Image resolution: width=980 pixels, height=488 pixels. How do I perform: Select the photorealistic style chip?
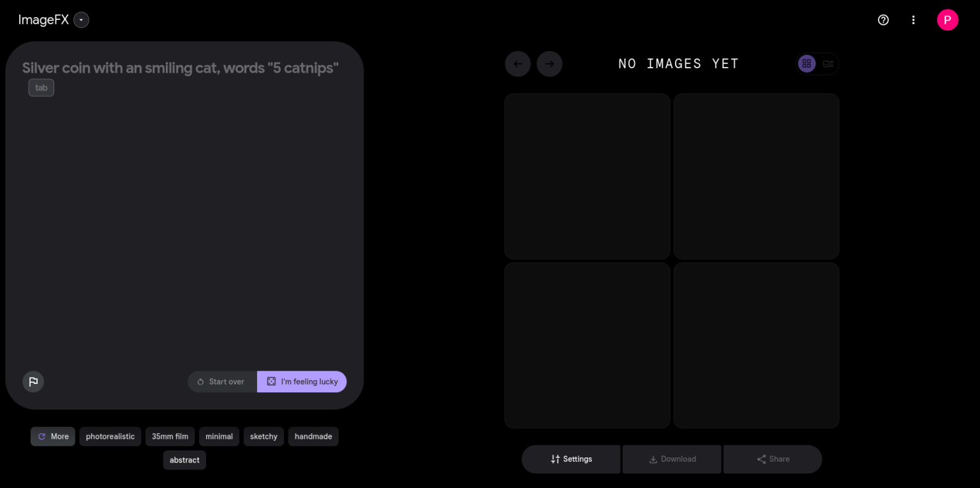point(110,436)
